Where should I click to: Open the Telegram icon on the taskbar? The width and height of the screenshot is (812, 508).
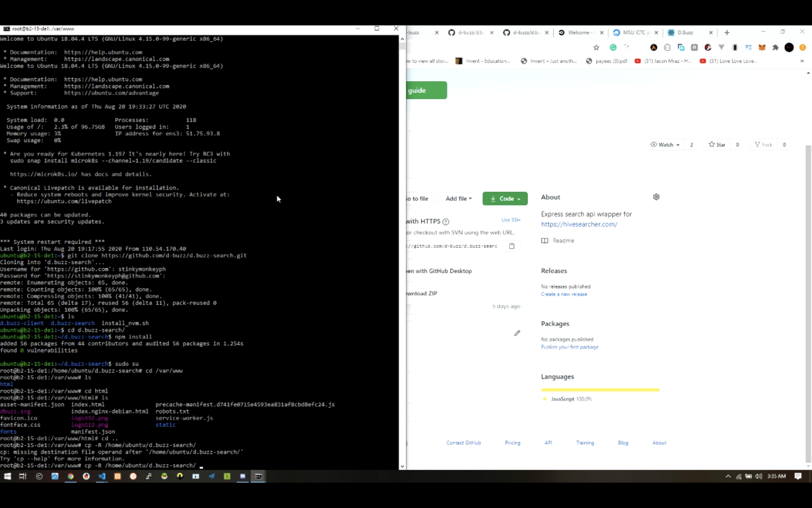[211, 476]
